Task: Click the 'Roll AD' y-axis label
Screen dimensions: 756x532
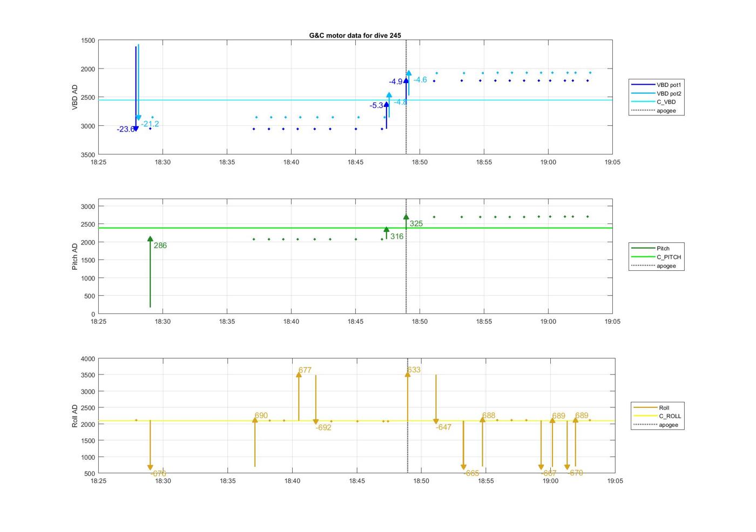Action: [75, 416]
